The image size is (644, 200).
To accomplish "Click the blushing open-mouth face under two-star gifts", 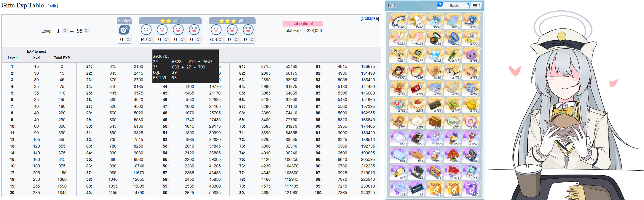I will click(162, 30).
